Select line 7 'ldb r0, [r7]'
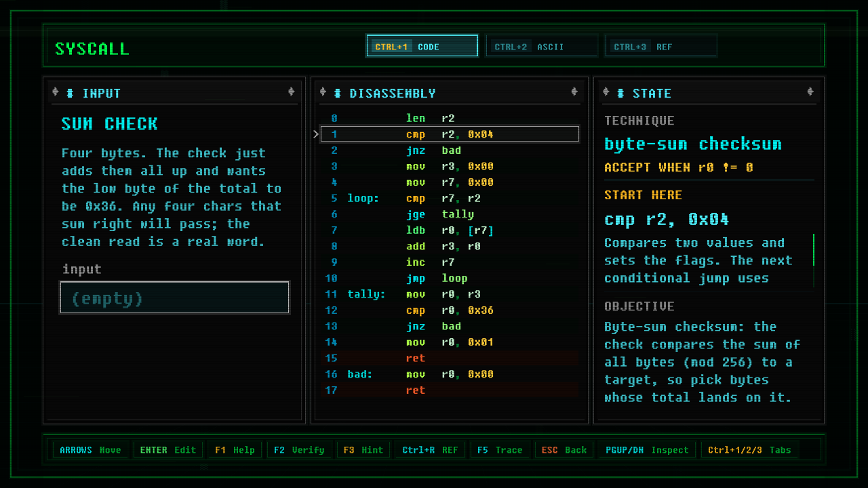The width and height of the screenshot is (868, 488). pyautogui.click(x=450, y=230)
